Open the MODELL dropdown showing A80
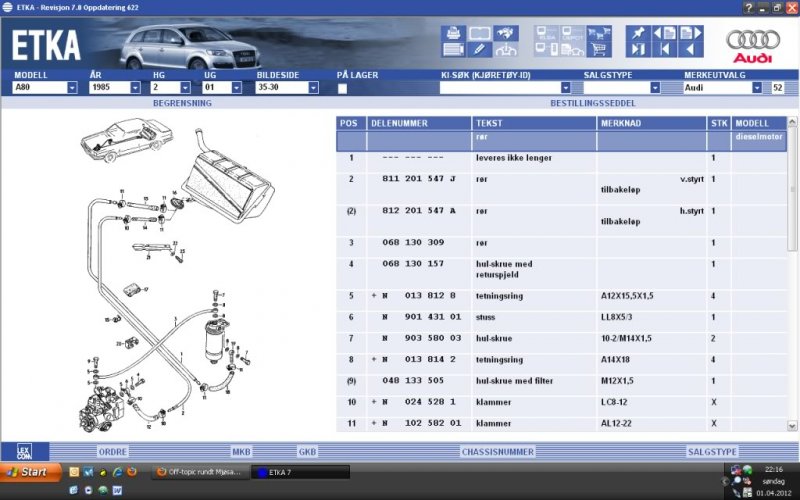 tap(72, 88)
